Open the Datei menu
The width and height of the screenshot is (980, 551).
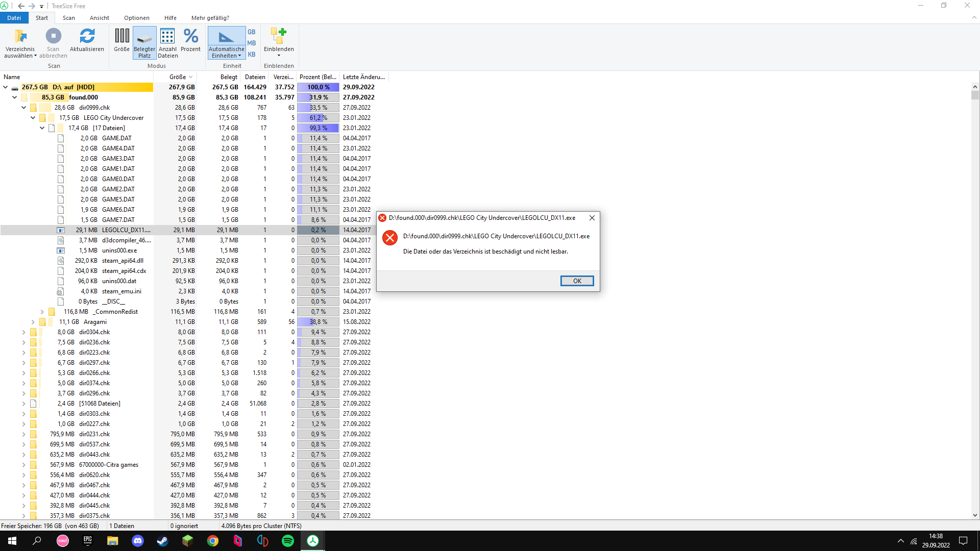(14, 17)
